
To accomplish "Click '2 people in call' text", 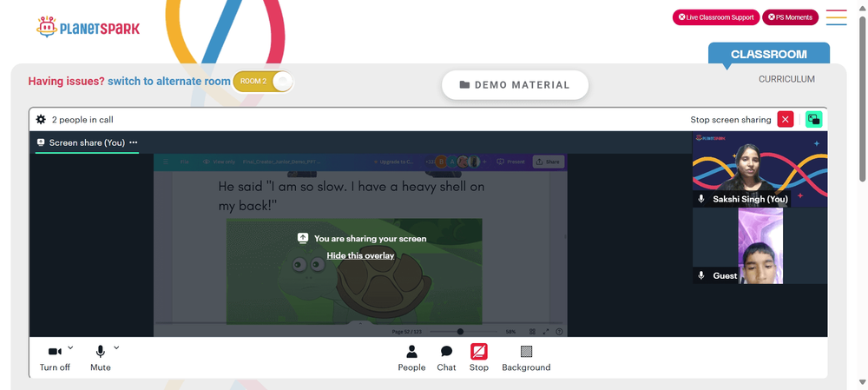I will point(82,120).
